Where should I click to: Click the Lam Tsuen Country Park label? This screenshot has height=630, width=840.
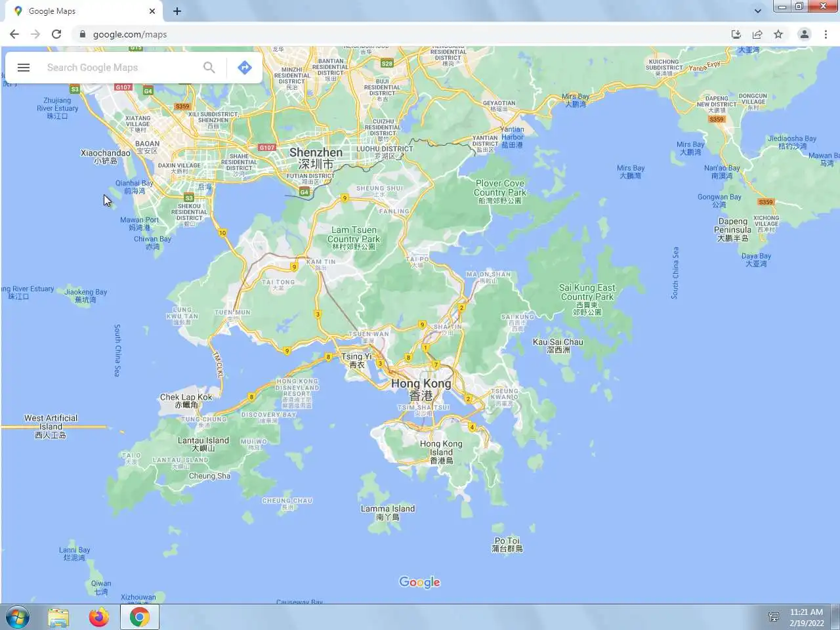coord(354,238)
